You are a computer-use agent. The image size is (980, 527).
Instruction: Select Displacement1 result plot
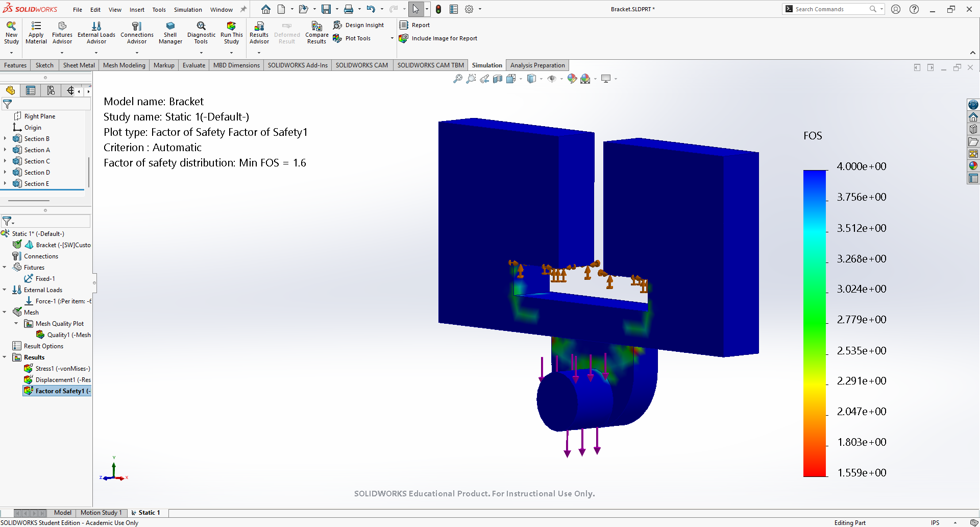[x=57, y=379]
